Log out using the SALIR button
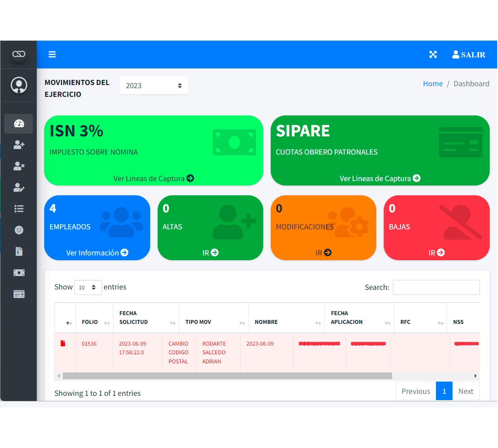Viewport: 498px width, 448px height. coord(469,55)
